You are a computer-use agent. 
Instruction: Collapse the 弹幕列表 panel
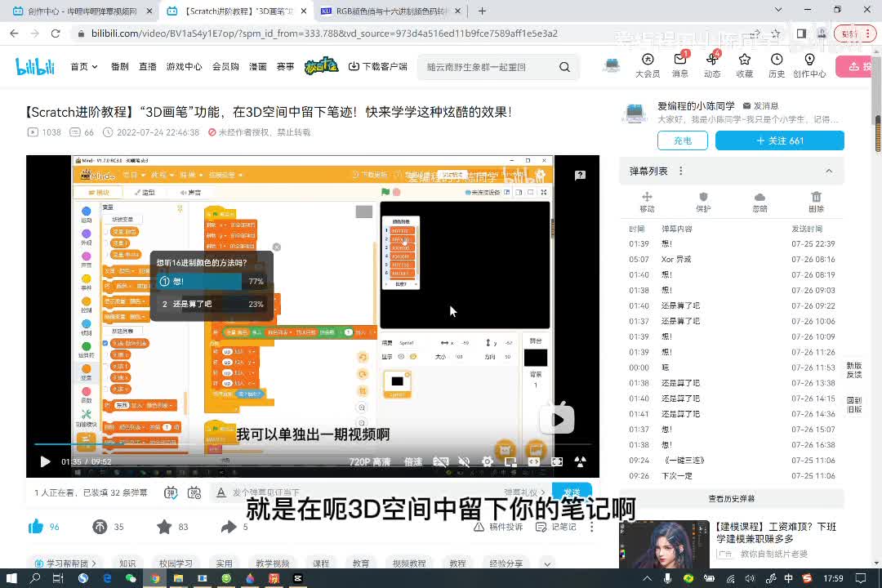click(x=829, y=171)
